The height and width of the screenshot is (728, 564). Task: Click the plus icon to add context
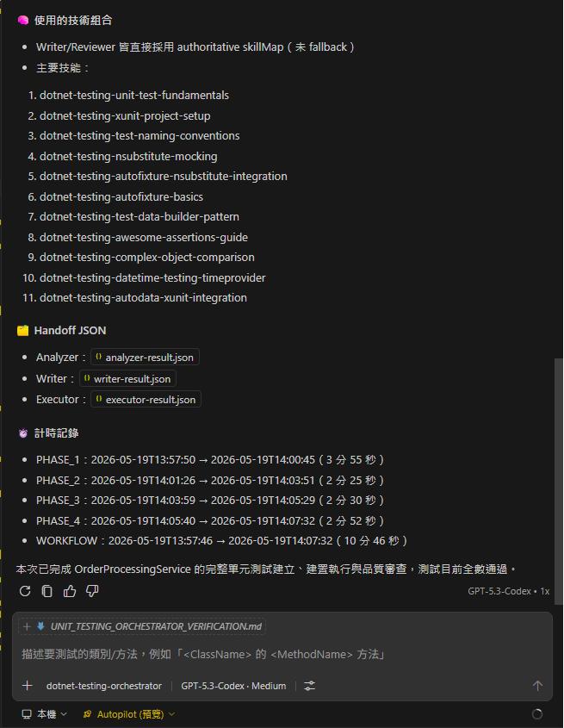point(28,685)
